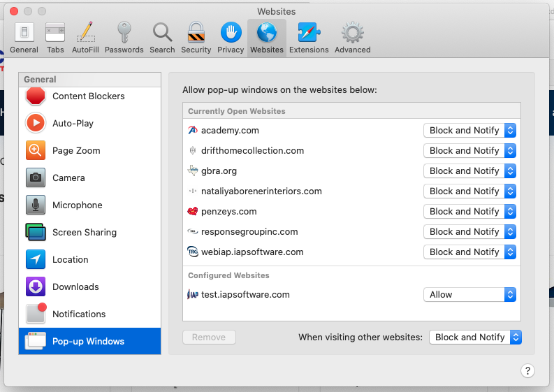Open Help with the question mark button

(527, 371)
